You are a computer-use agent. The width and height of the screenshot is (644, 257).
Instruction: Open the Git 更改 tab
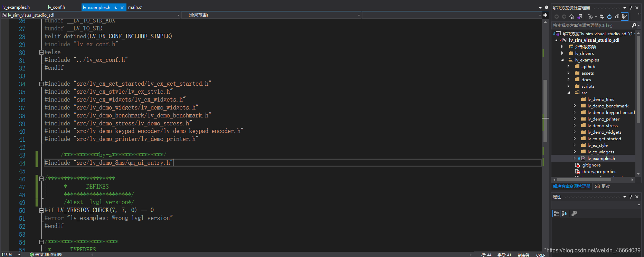click(x=602, y=186)
